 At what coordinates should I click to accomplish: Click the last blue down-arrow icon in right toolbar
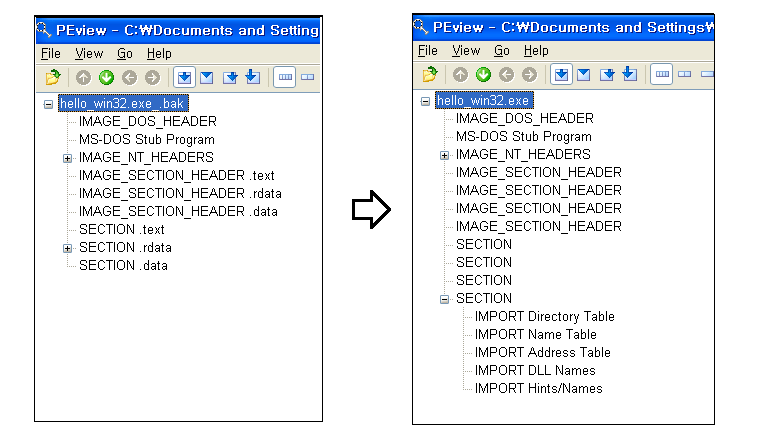pos(628,74)
